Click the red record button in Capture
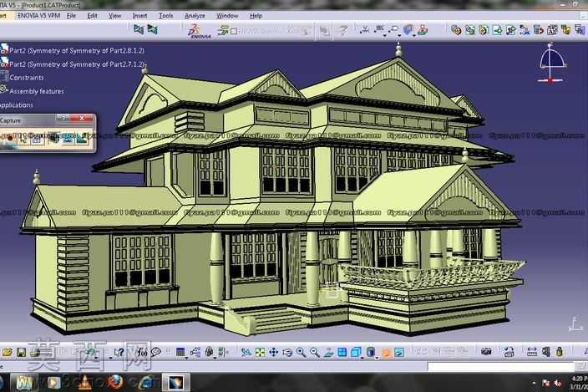This screenshot has height=392, width=588. [8, 138]
